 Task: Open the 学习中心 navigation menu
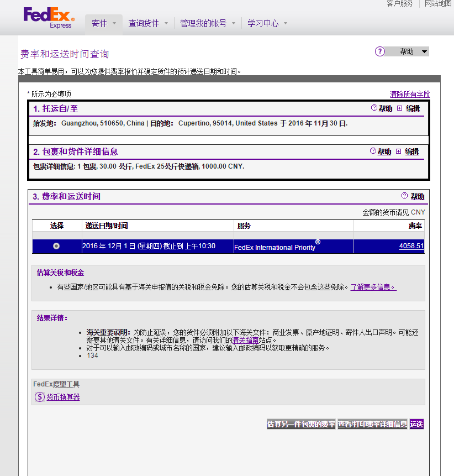(x=263, y=23)
